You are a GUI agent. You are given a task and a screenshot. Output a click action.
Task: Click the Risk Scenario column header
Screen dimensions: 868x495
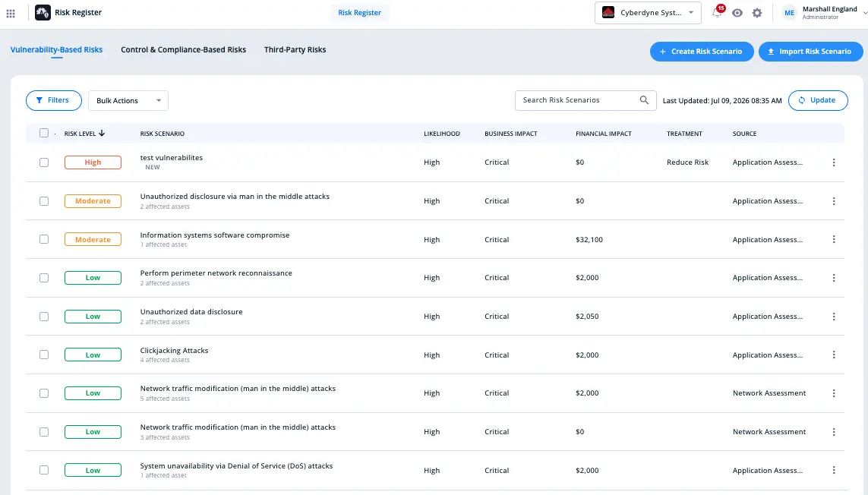163,134
